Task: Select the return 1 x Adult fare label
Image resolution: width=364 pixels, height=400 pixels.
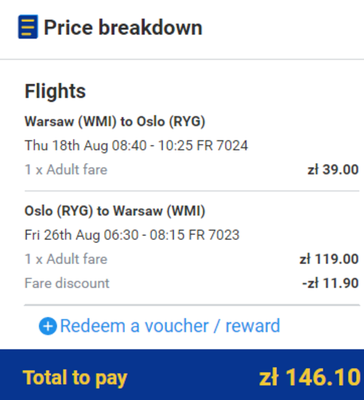Action: point(66,259)
